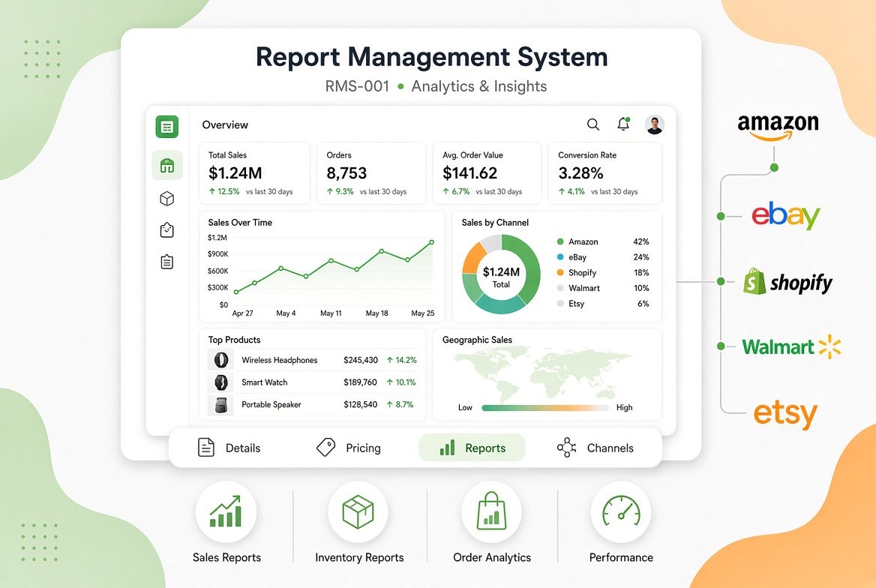Click the Shopify 18% legend value

click(641, 273)
